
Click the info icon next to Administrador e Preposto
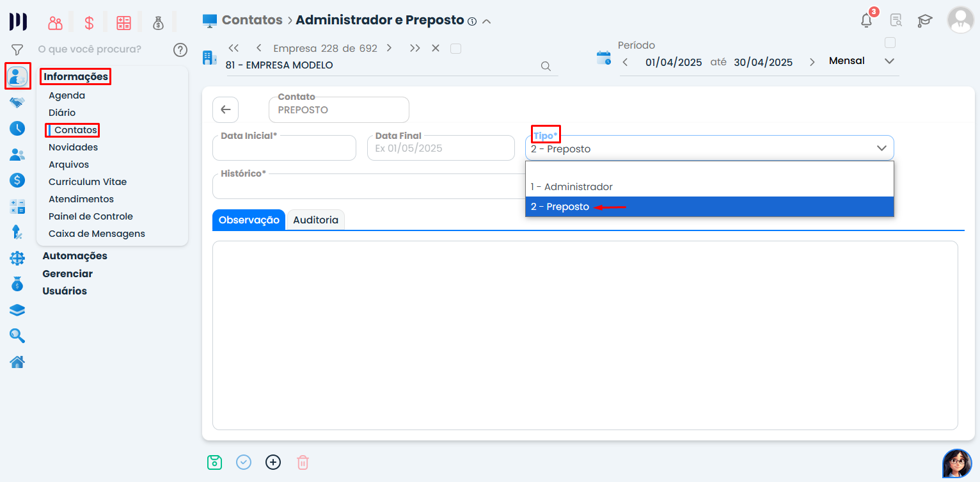click(472, 21)
